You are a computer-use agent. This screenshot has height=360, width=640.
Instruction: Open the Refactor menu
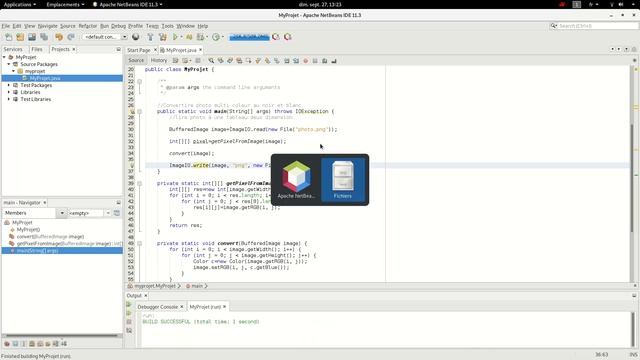(88, 26)
